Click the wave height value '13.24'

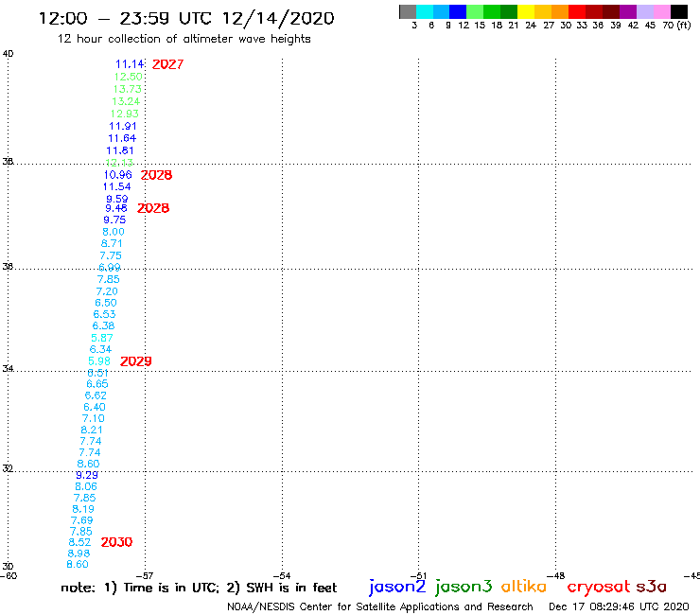(126, 101)
